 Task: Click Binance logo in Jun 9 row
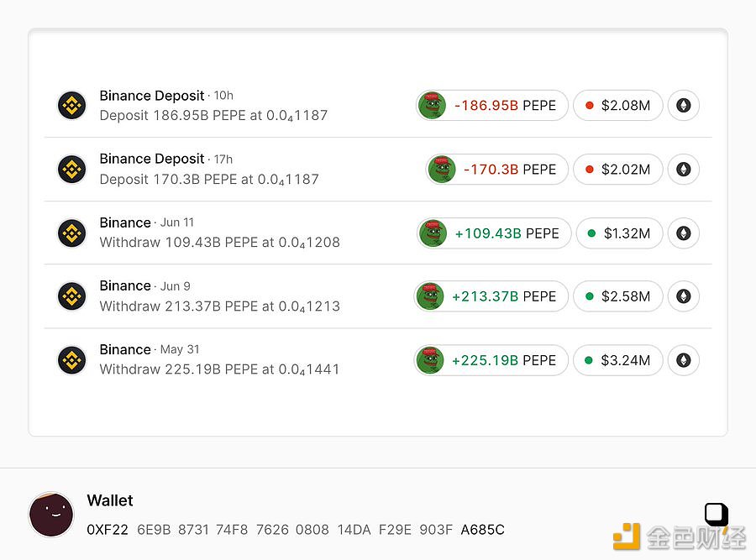(72, 296)
